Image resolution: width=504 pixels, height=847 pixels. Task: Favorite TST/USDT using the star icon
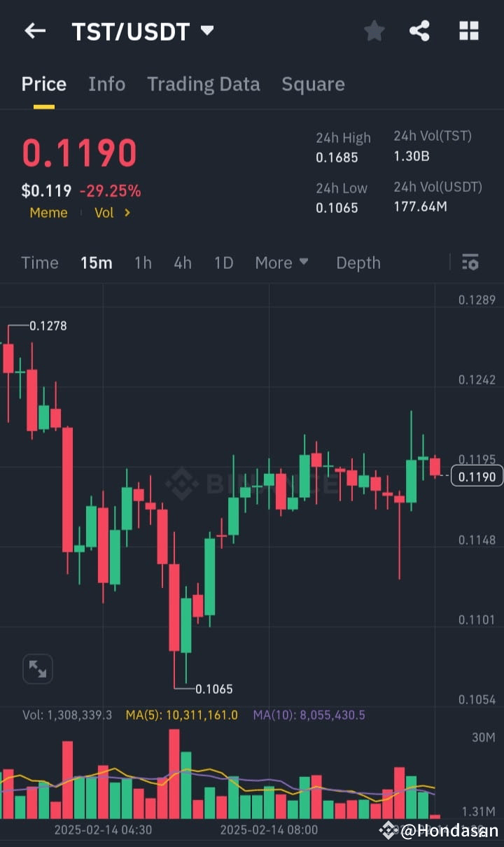[x=374, y=31]
